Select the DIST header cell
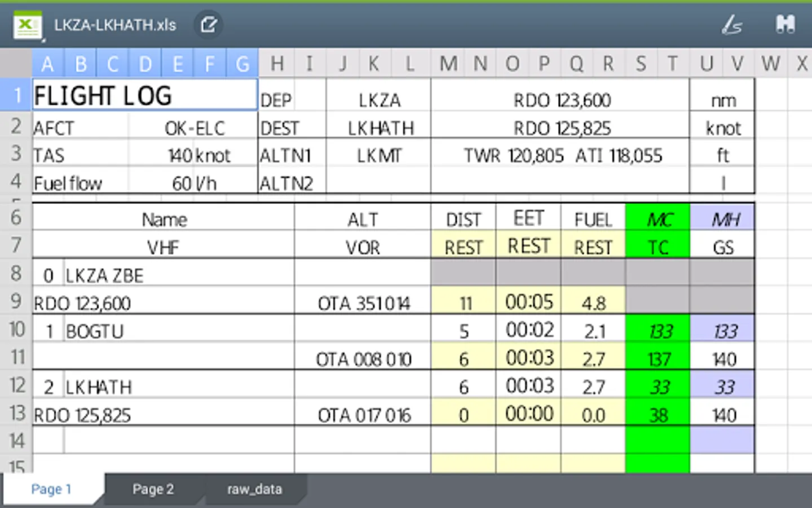This screenshot has height=508, width=812. point(464,218)
